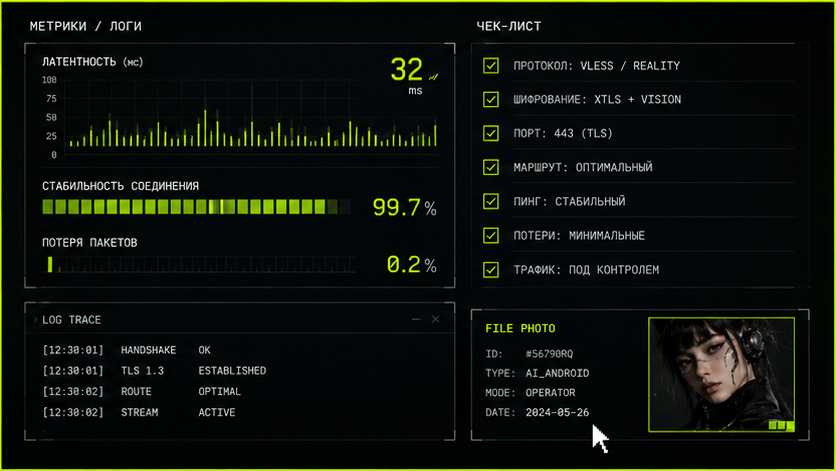Click the green blocks indicator on photo
This screenshot has height=471, width=836.
point(781,425)
